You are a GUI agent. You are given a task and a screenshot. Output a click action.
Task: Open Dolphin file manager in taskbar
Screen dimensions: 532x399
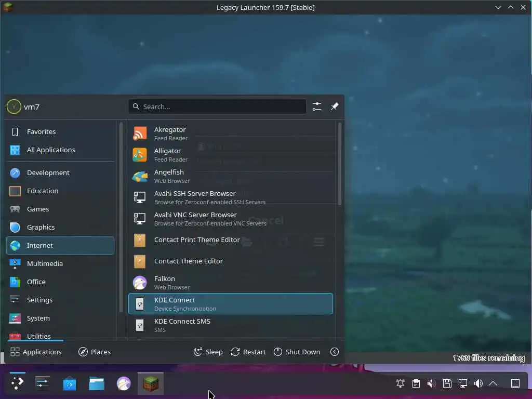coord(97,383)
